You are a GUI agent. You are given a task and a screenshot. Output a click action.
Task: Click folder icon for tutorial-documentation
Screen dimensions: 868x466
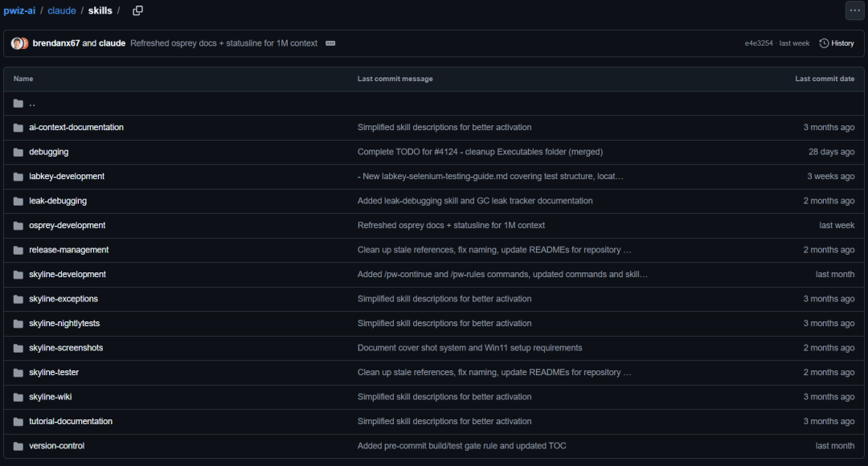(18, 422)
